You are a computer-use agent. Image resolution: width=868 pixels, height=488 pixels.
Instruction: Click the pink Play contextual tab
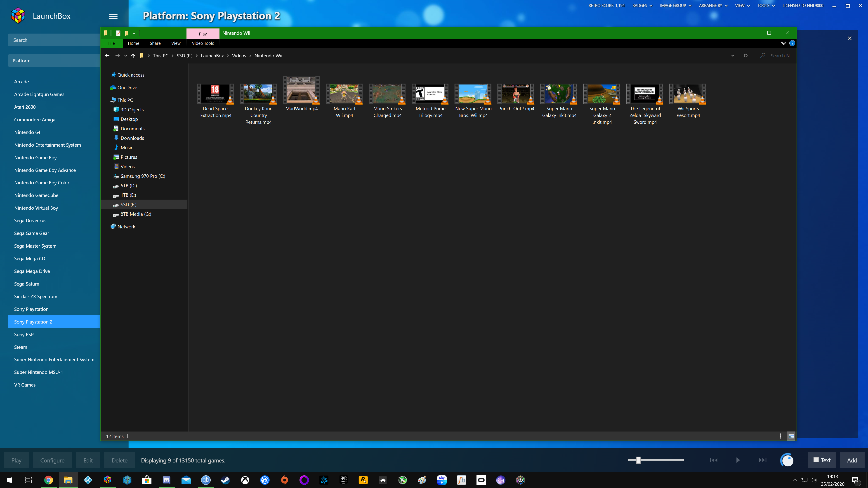203,34
